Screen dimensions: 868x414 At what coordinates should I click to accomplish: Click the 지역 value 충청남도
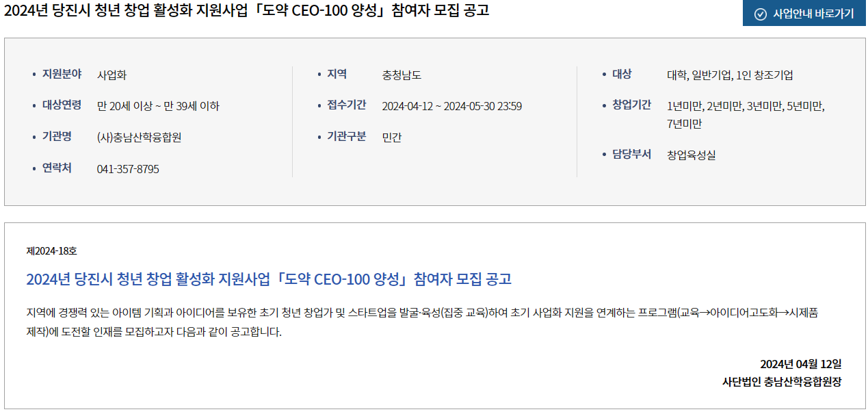(402, 75)
